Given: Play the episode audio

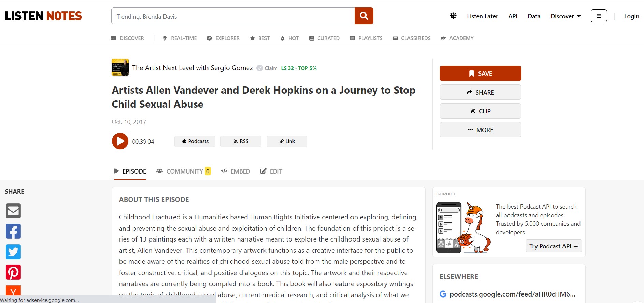Looking at the screenshot, I should [120, 141].
